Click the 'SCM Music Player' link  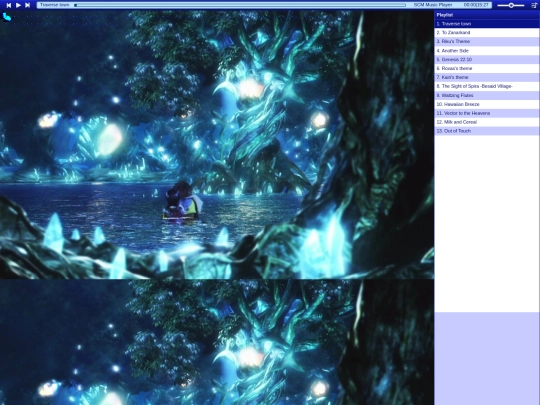tap(433, 5)
